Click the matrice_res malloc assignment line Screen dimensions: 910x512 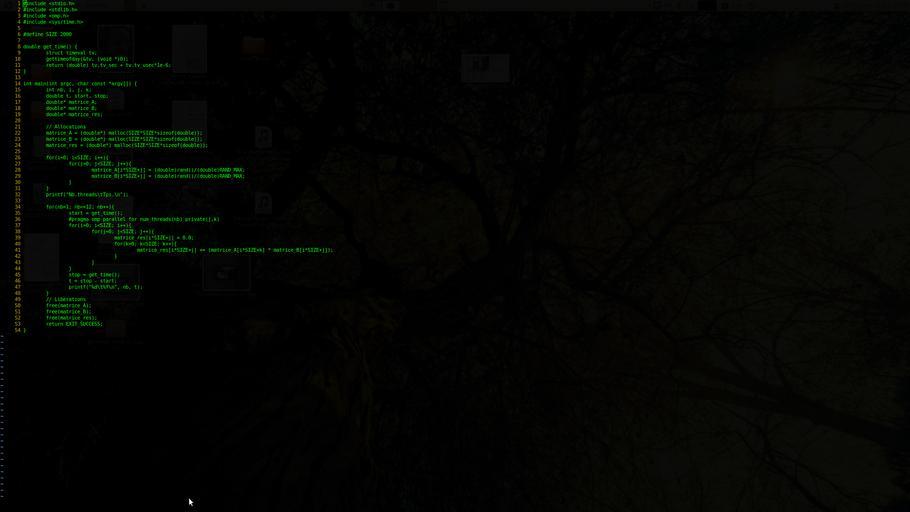(x=126, y=145)
